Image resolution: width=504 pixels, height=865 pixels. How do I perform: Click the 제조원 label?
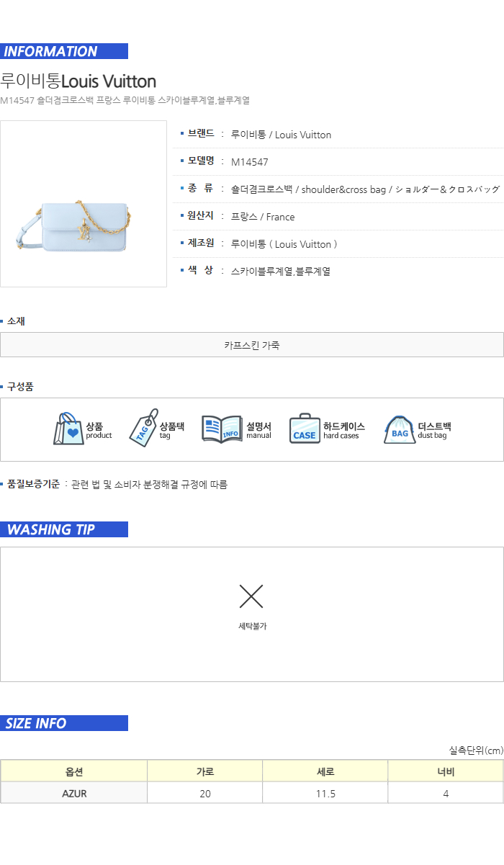(x=201, y=243)
